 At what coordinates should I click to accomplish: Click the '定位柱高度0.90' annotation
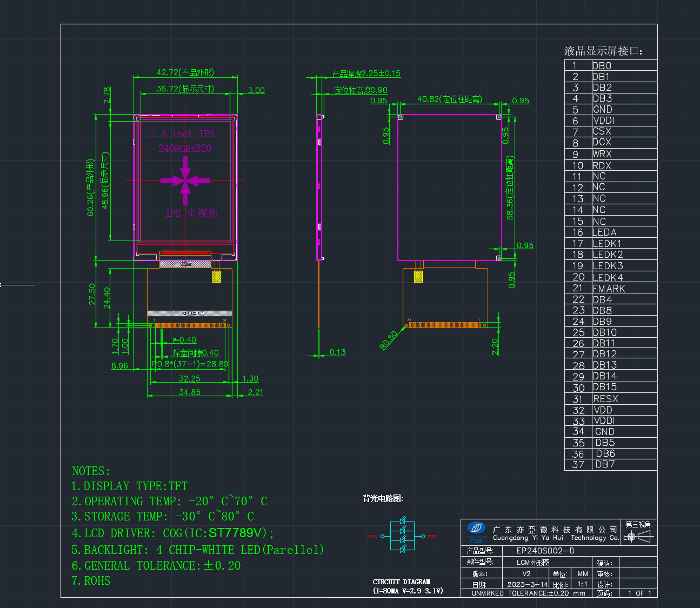coord(361,90)
